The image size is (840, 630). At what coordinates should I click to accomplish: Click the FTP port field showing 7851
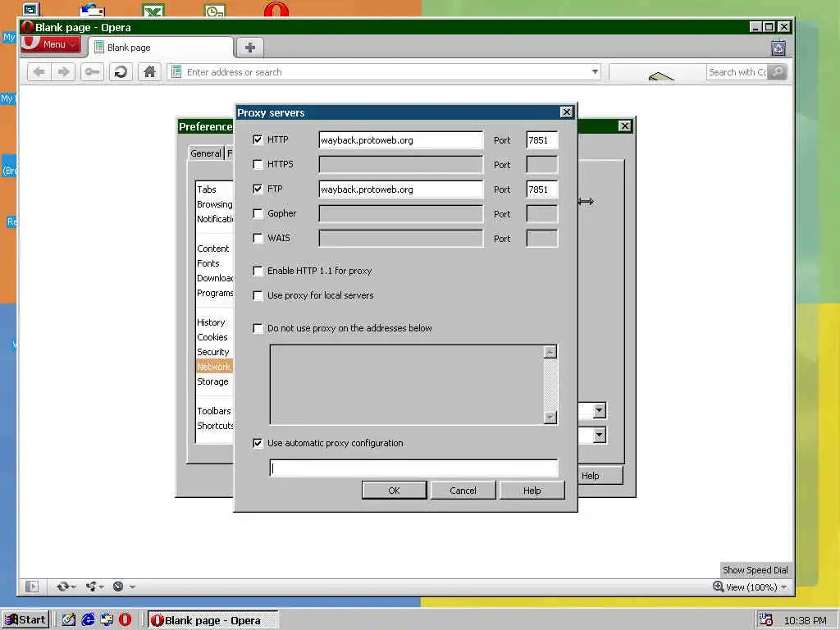coord(542,189)
